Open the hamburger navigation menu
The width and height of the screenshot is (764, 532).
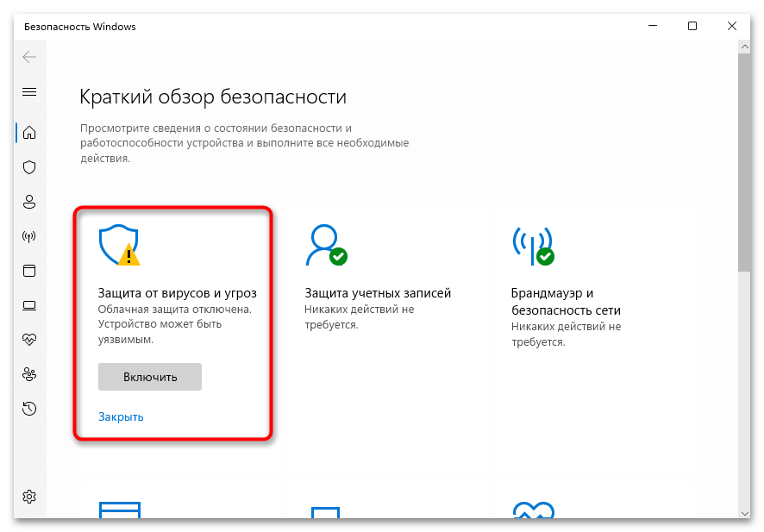[29, 91]
